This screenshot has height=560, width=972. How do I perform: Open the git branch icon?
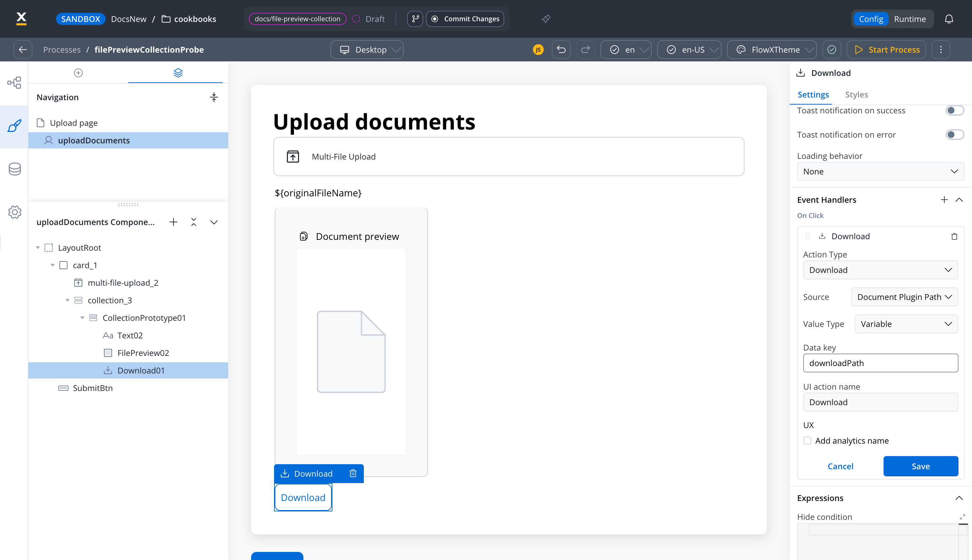click(x=415, y=19)
